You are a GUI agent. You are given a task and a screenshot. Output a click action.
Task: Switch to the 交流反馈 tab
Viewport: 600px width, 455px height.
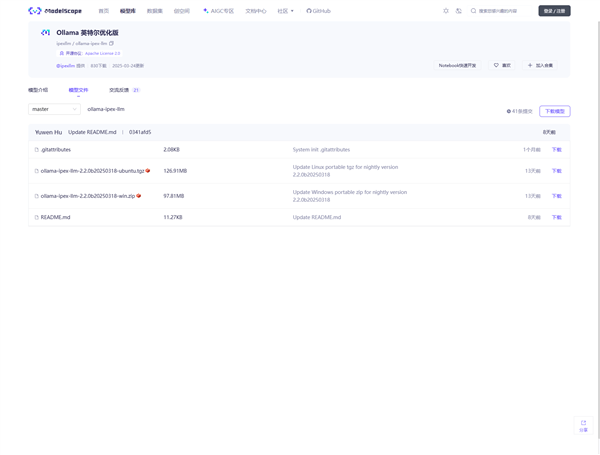pyautogui.click(x=122, y=90)
